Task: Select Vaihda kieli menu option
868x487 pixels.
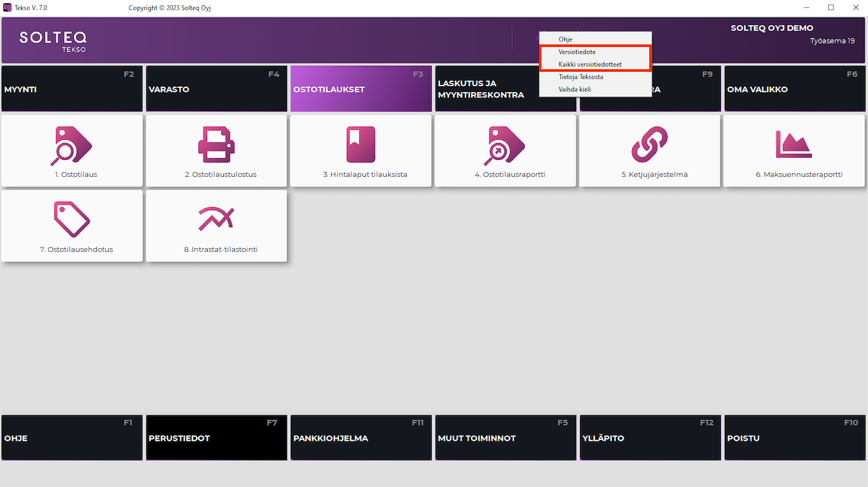Action: 575,89
